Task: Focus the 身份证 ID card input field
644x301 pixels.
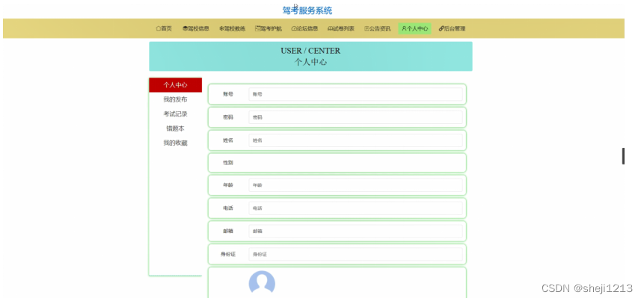Action: pos(355,254)
